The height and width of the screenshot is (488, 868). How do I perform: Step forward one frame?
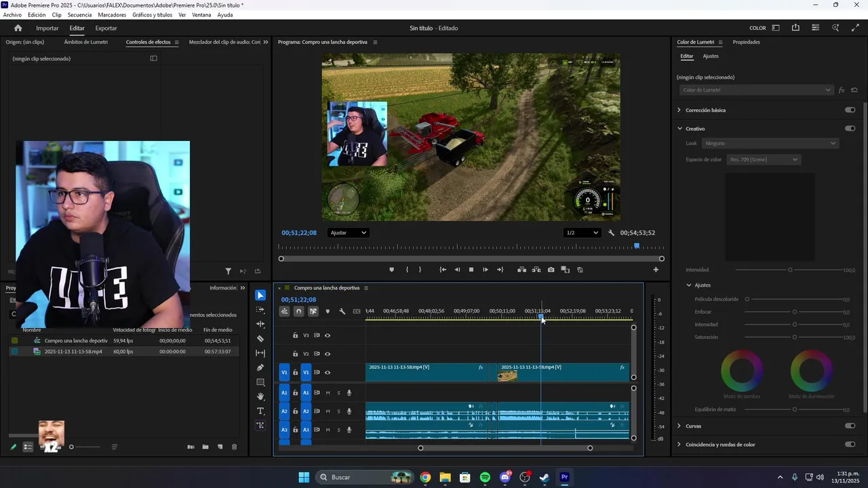tap(486, 270)
